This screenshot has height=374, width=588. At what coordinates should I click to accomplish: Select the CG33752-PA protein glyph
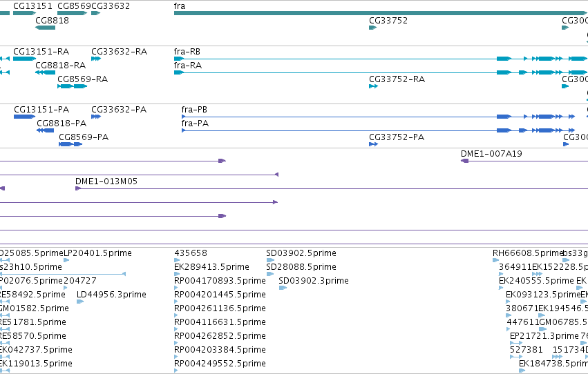(373, 144)
